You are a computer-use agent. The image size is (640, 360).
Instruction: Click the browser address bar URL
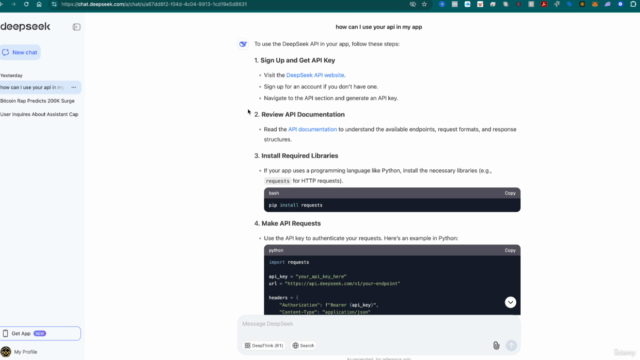click(154, 4)
